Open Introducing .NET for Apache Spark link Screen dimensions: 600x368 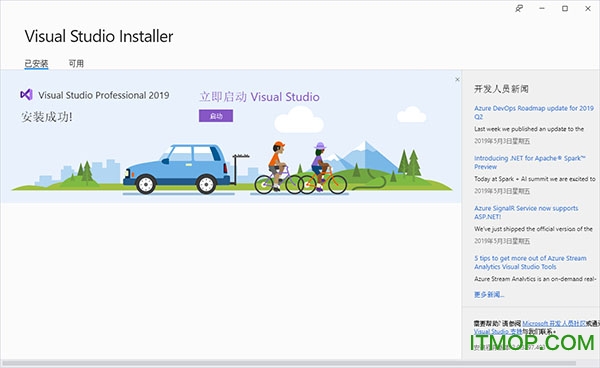coord(530,162)
